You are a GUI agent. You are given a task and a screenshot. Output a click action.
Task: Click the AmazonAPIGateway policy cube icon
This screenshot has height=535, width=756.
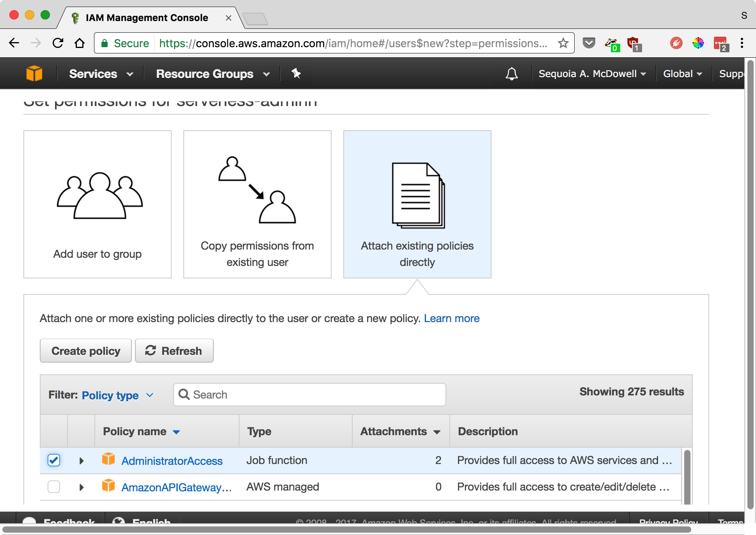pyautogui.click(x=108, y=485)
